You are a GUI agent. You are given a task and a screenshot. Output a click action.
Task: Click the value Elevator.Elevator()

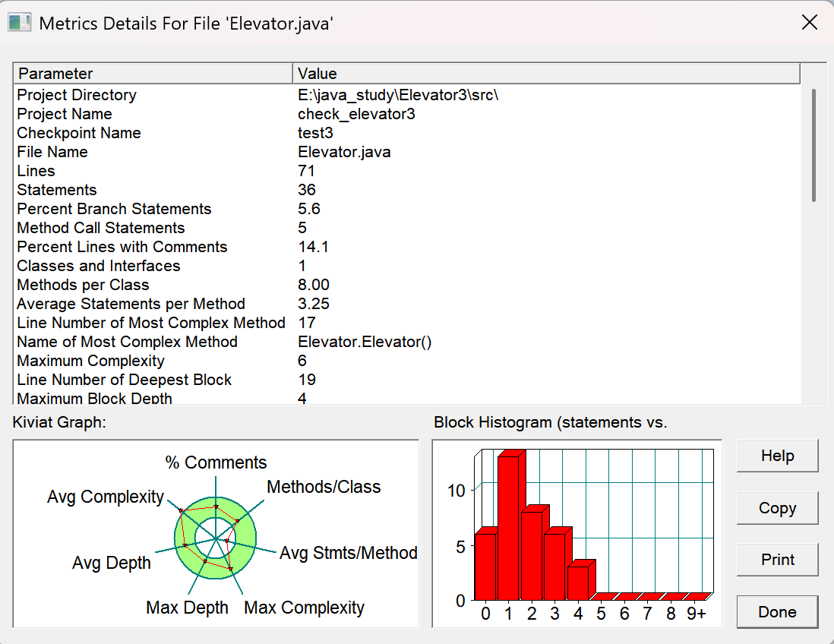365,342
